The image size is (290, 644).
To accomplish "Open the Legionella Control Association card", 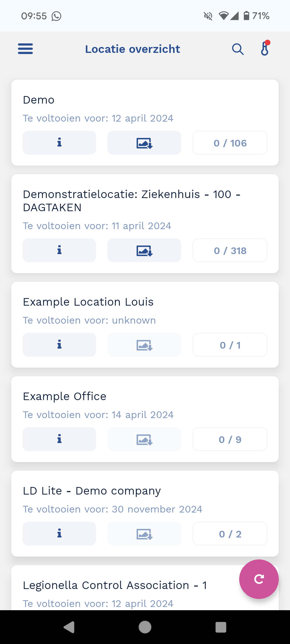I will click(115, 586).
